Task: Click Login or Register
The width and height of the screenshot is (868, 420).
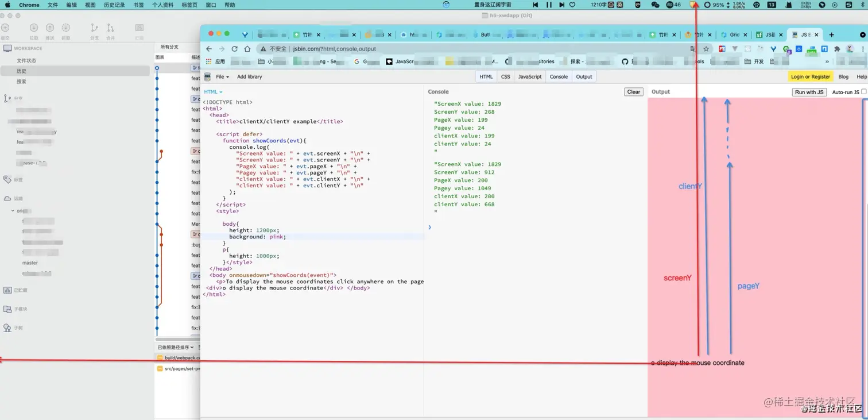Action: tap(810, 76)
